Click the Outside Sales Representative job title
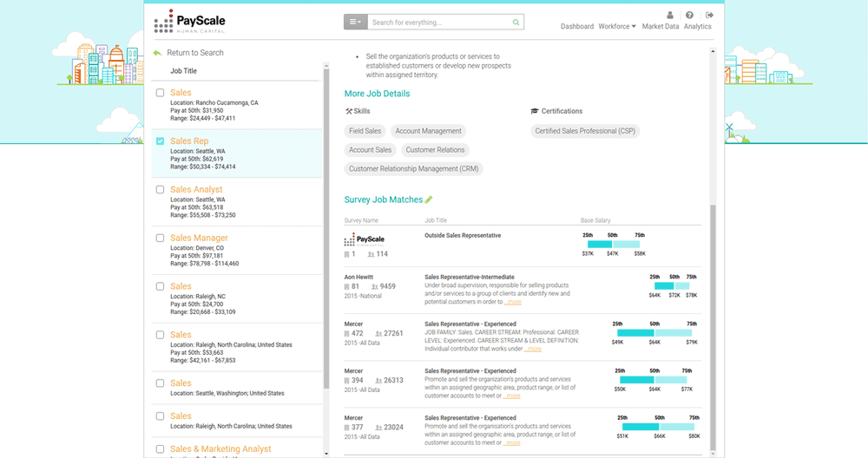Viewport: 868px width, 458px height. (463, 236)
